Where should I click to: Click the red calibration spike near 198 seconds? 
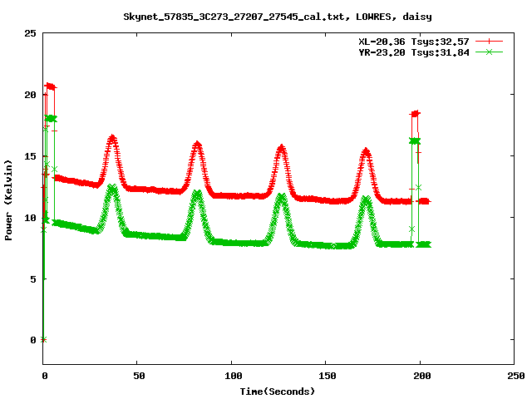(x=416, y=113)
